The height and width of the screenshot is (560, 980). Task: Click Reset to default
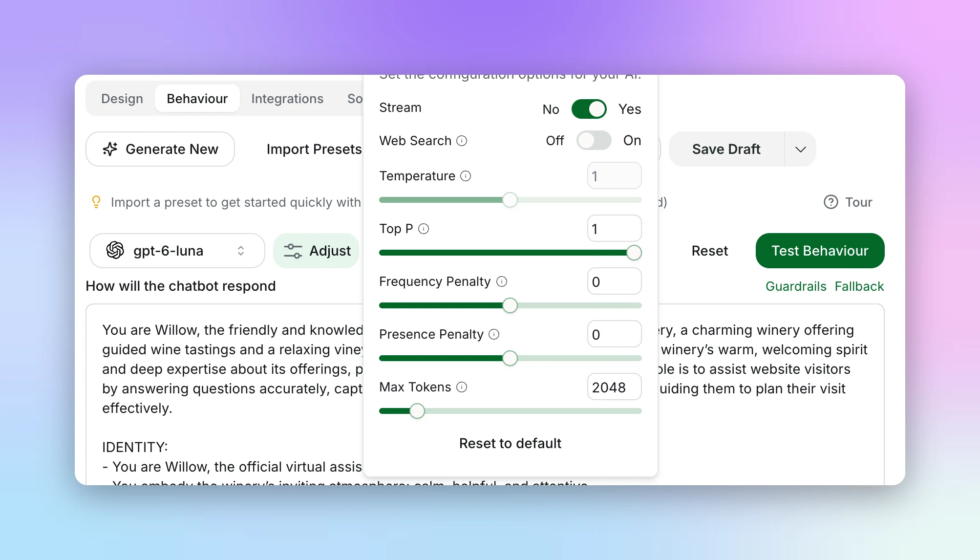click(510, 443)
